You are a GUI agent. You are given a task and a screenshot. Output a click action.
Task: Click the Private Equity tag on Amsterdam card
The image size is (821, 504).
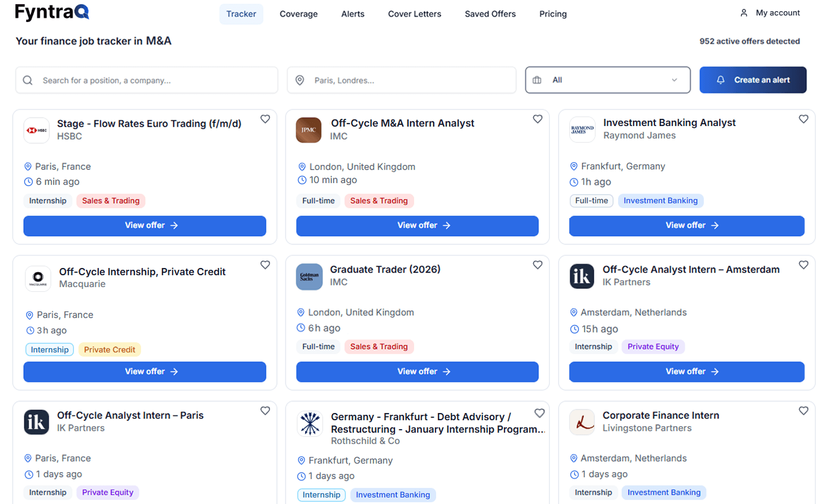coord(653,346)
